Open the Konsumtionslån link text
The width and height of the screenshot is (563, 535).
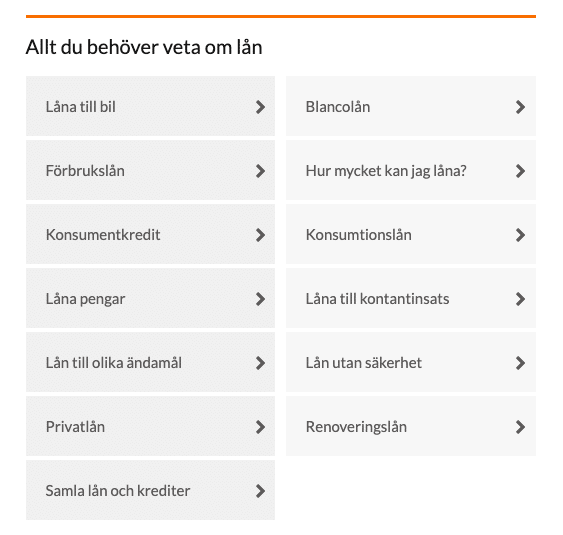click(x=358, y=235)
